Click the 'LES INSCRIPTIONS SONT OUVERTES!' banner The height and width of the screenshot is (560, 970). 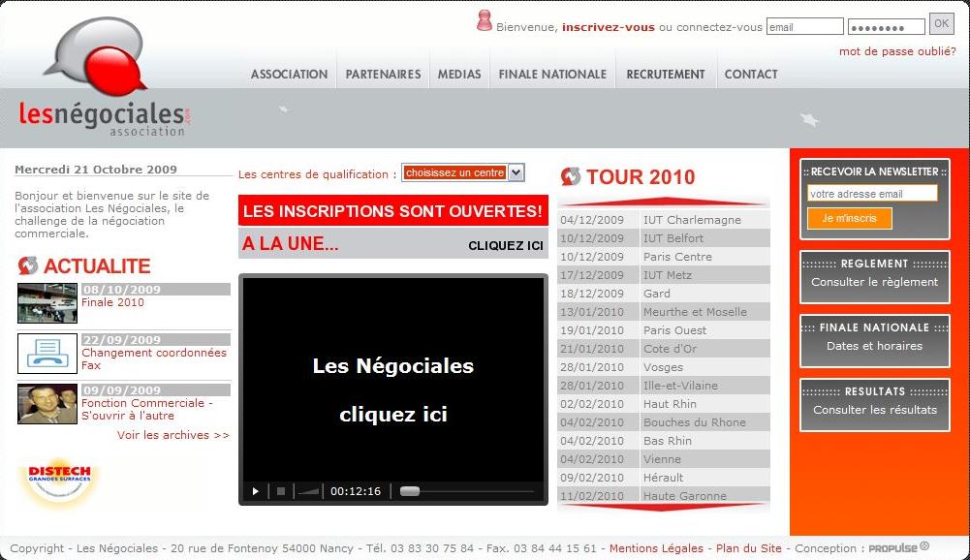(x=392, y=210)
